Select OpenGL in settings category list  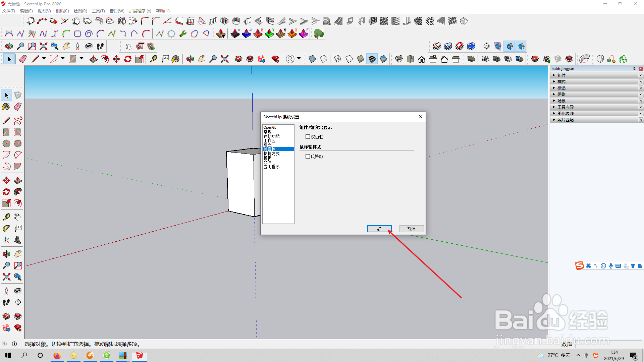[x=270, y=127]
